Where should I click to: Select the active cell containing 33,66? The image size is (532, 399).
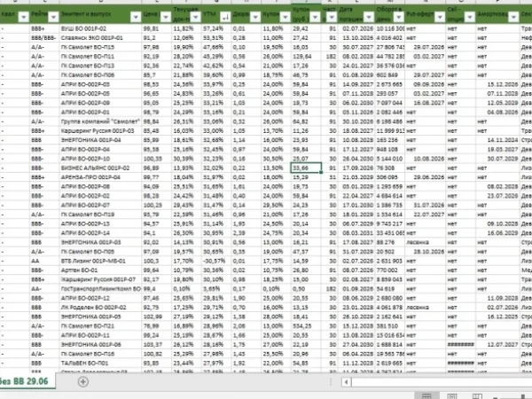(x=306, y=168)
